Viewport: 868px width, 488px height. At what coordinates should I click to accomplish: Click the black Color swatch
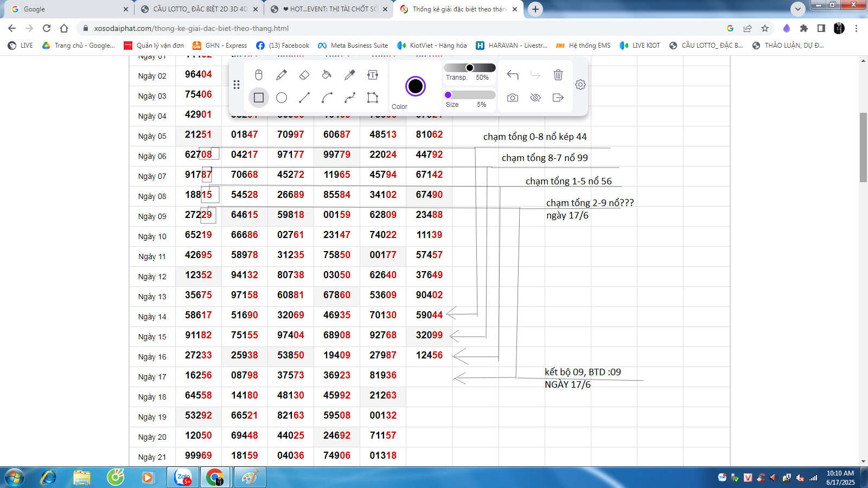point(416,86)
